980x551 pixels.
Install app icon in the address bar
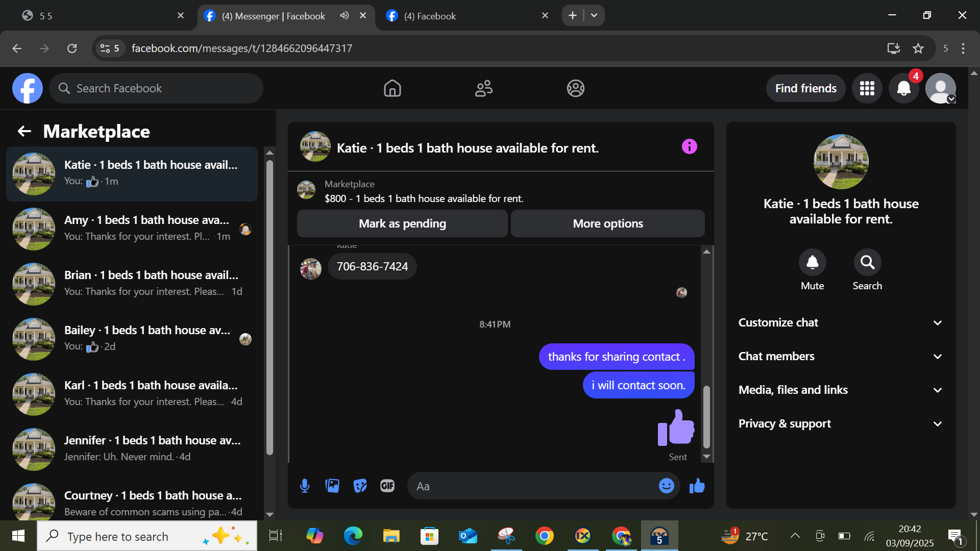pyautogui.click(x=893, y=48)
